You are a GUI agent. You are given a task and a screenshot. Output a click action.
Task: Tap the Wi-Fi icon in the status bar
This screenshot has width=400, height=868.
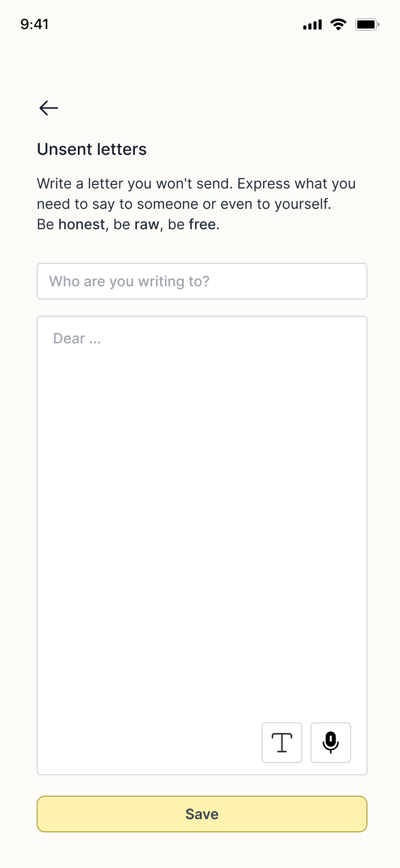point(338,24)
